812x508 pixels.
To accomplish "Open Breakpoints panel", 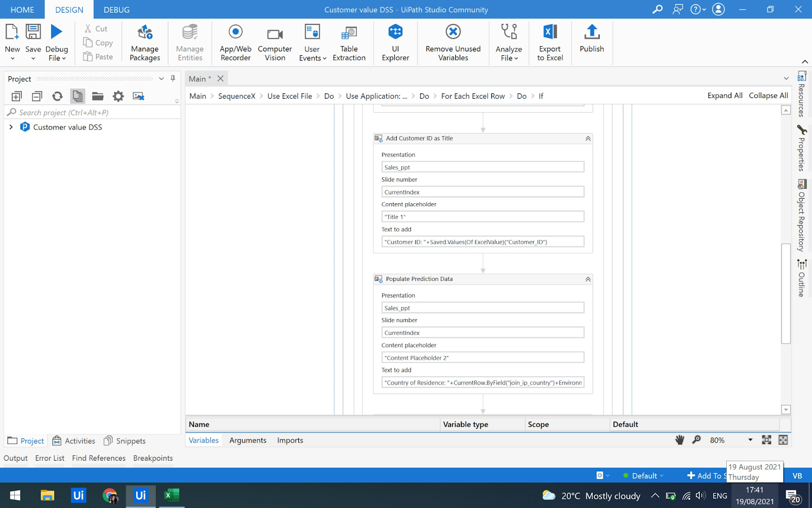I will click(x=153, y=458).
